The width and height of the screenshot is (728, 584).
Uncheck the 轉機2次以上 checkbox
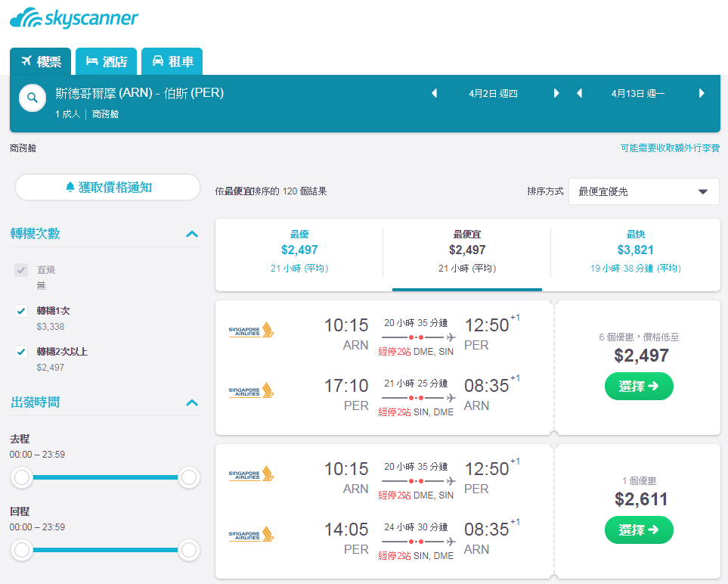coord(21,352)
